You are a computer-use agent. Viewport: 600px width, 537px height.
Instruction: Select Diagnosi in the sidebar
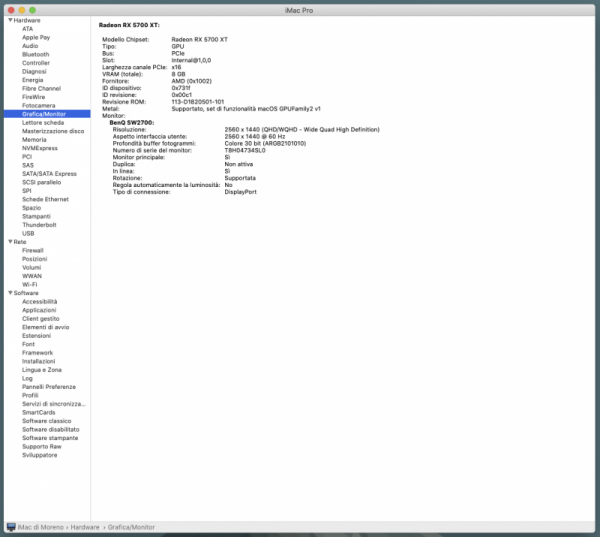(34, 72)
